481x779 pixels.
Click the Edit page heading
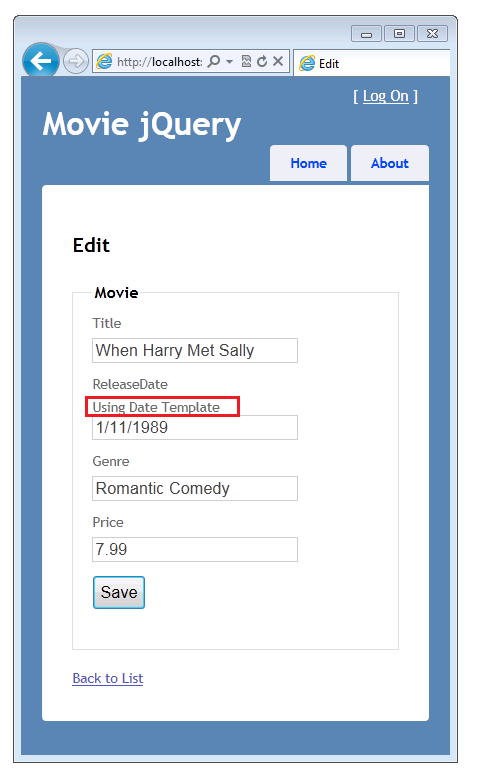tap(91, 245)
